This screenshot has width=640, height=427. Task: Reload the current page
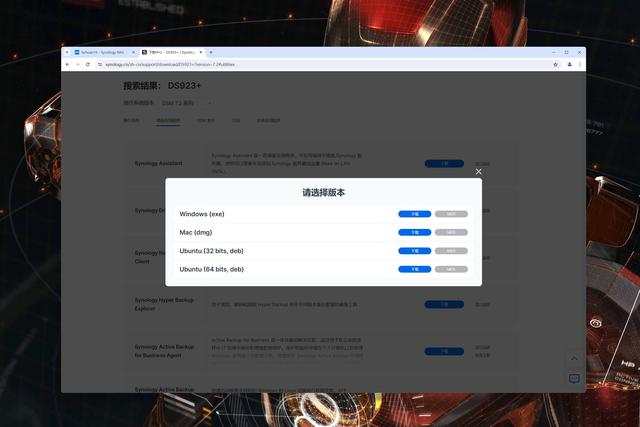click(87, 64)
